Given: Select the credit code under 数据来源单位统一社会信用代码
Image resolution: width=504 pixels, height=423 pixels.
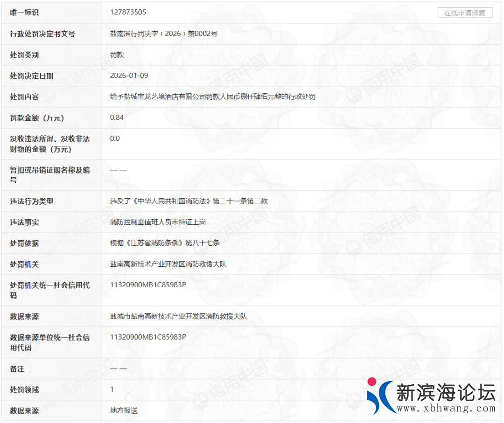Looking at the screenshot, I should [x=148, y=337].
